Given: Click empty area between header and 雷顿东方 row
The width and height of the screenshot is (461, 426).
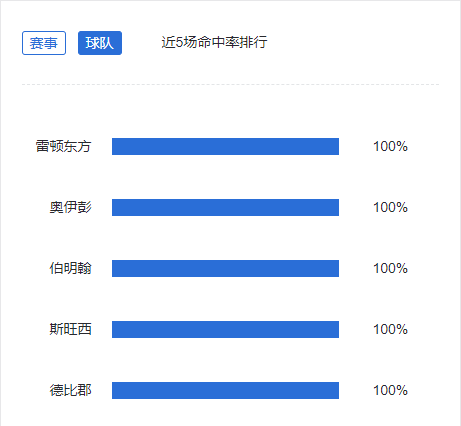Looking at the screenshot, I should (x=230, y=112).
